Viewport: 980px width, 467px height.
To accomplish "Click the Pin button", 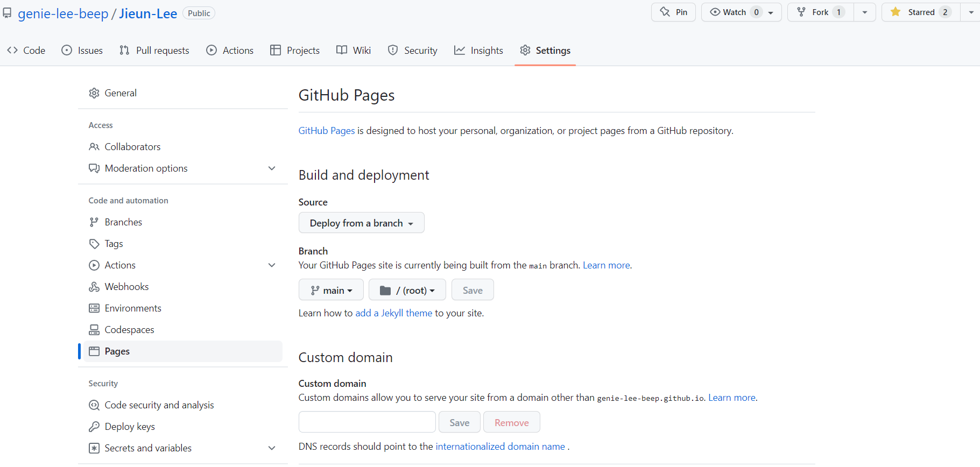I will click(x=673, y=12).
